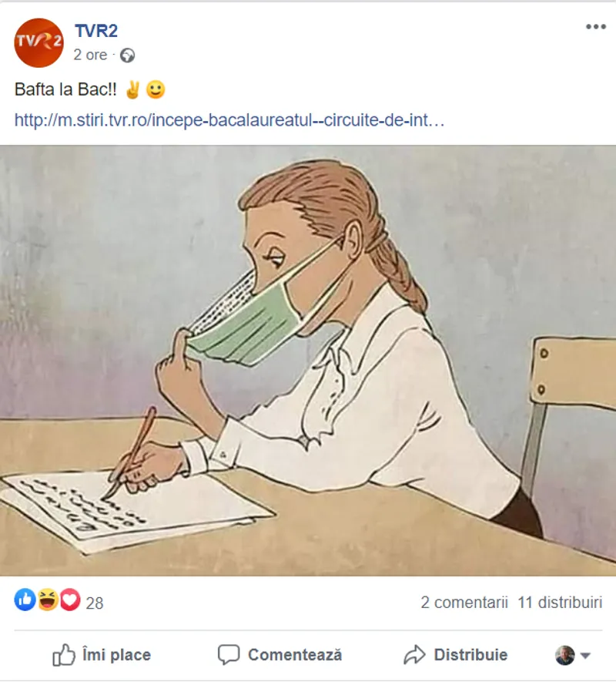Click the "Bafta la Bac!!" caption text
616x682 pixels.
click(65, 90)
